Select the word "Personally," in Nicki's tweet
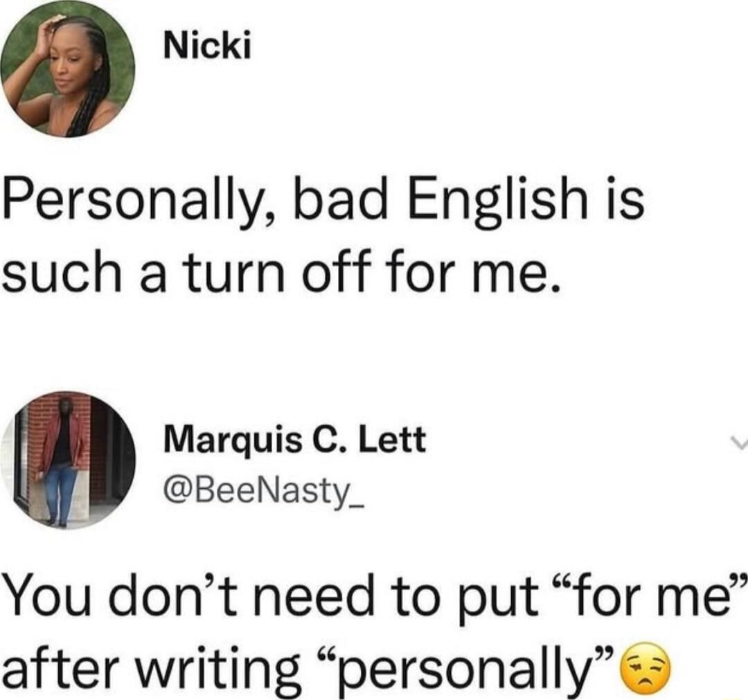748x700 pixels. click(x=139, y=200)
